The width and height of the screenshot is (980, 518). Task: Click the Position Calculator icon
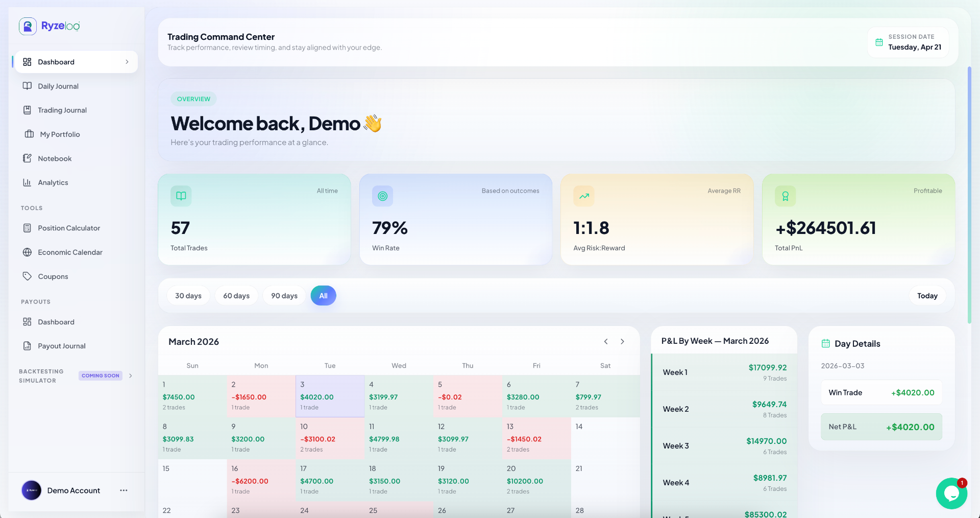(x=27, y=228)
